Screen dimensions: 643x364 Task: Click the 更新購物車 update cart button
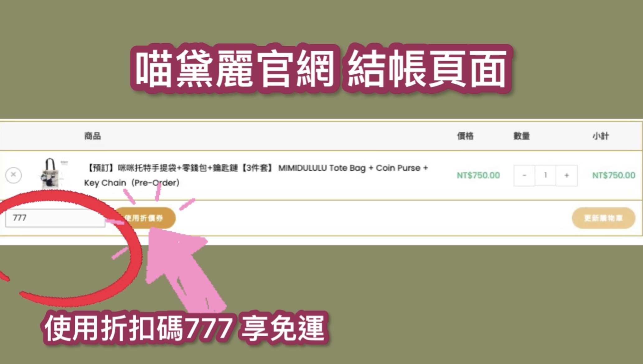pyautogui.click(x=603, y=218)
